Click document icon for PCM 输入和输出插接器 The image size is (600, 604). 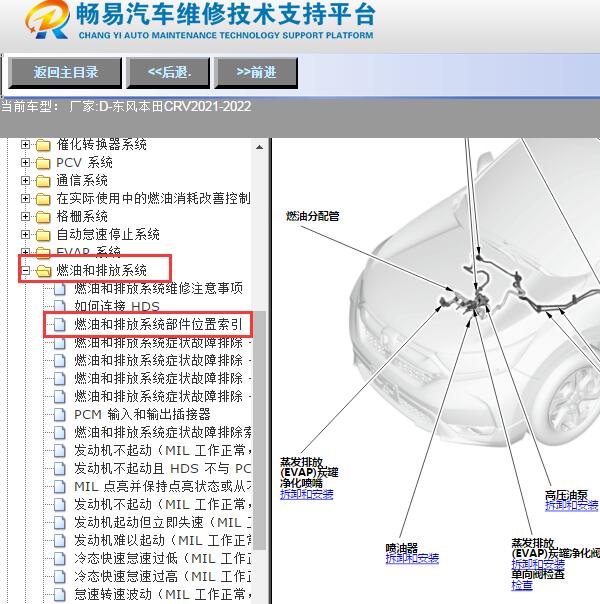coord(60,414)
